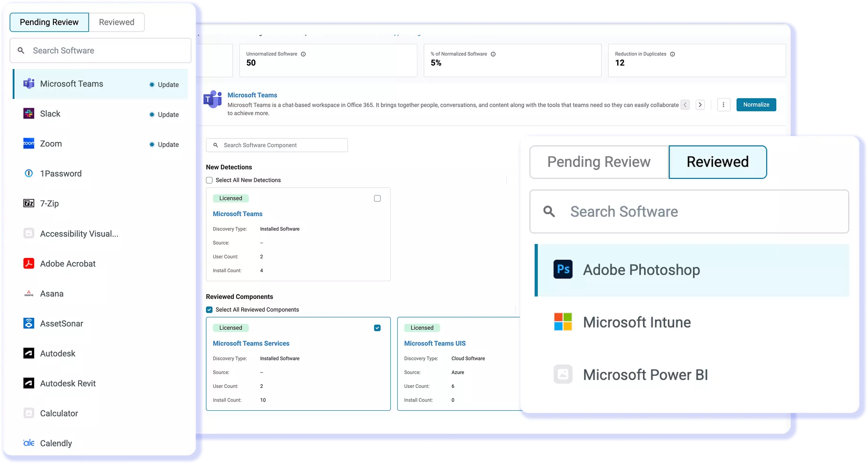Switch to Reviewed tab in left panel
Screen dimensions: 868x464
(117, 22)
